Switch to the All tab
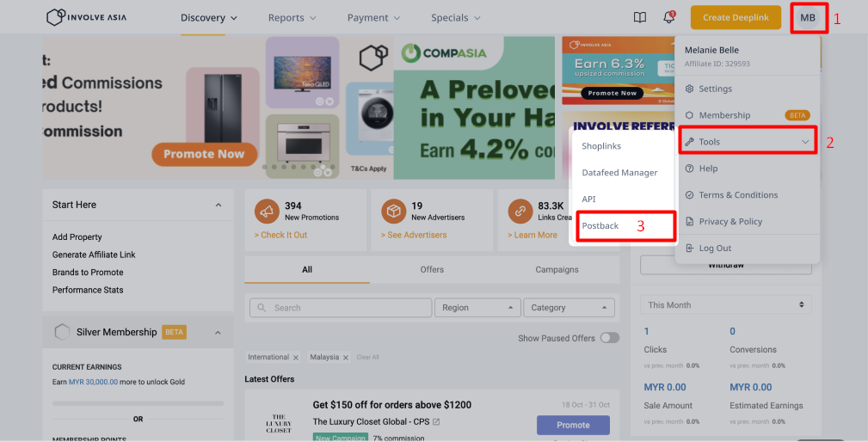Viewport: 868px width, 442px height. pyautogui.click(x=307, y=270)
